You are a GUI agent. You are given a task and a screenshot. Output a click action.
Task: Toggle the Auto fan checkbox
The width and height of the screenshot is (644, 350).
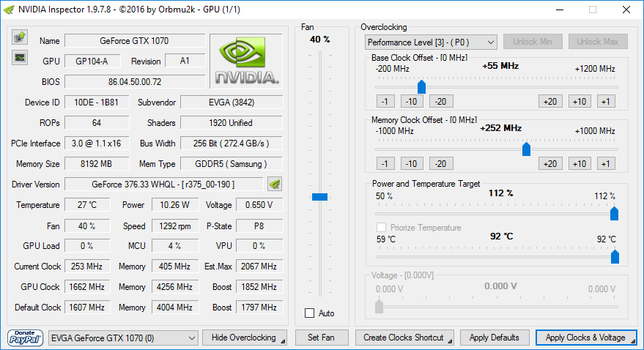pos(310,313)
